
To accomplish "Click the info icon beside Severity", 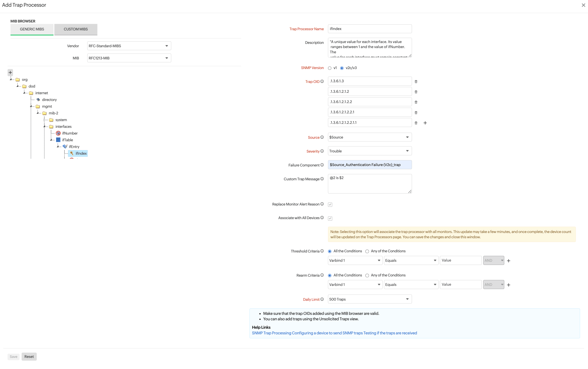I will [x=322, y=151].
